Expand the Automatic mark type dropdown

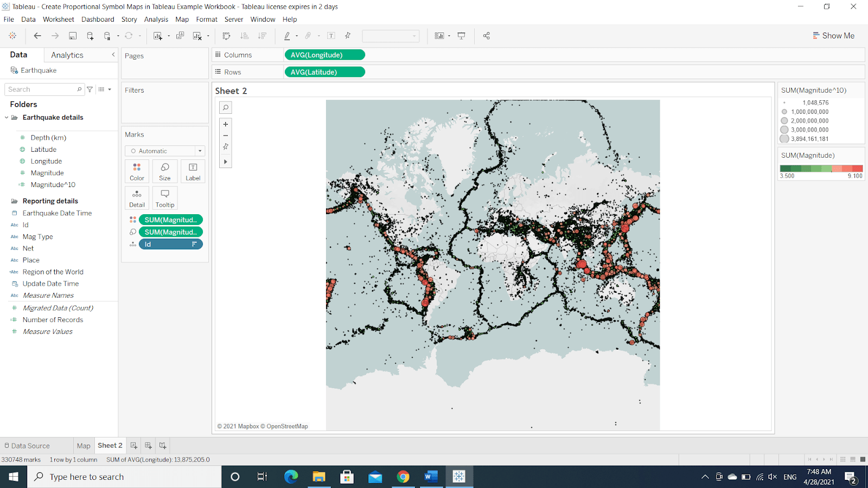200,151
